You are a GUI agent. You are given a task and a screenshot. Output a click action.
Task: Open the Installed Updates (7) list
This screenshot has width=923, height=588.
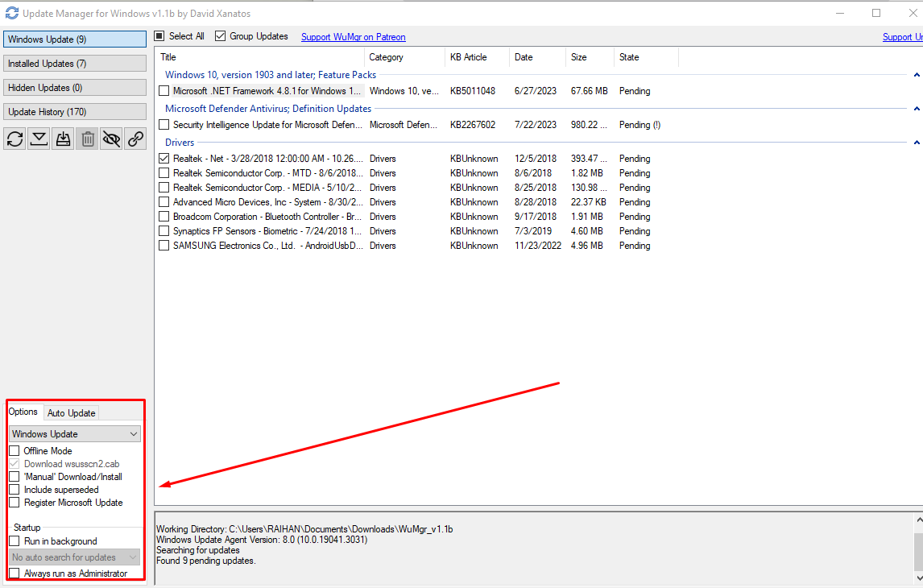(75, 64)
